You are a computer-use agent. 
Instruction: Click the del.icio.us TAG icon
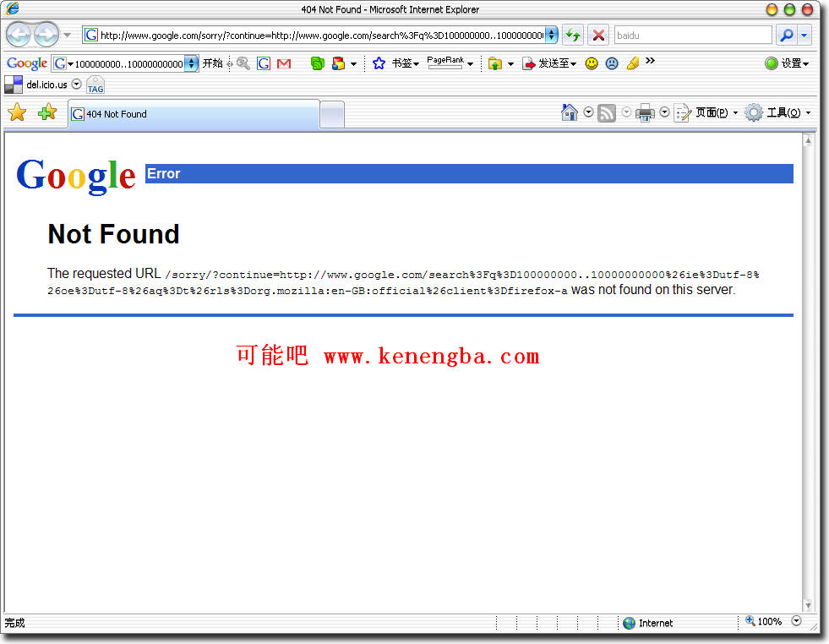coord(95,85)
